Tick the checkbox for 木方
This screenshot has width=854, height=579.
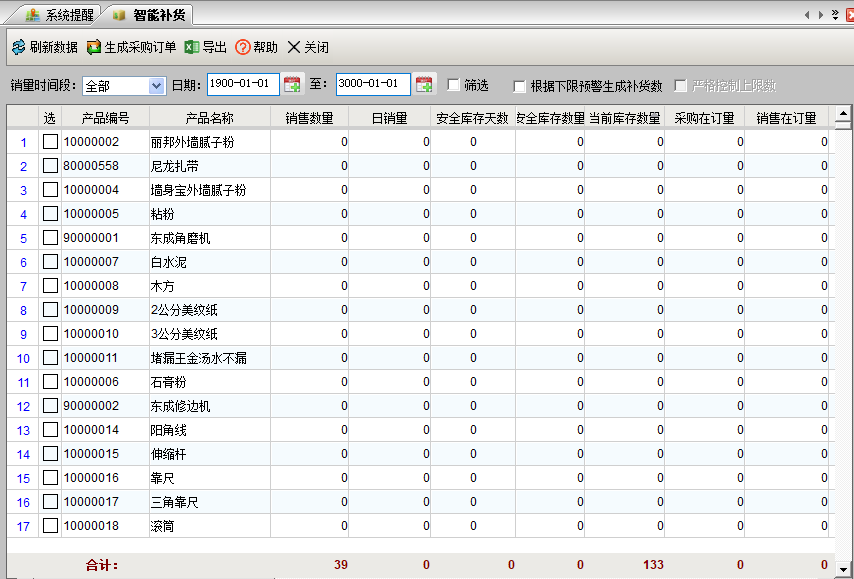pyautogui.click(x=50, y=285)
